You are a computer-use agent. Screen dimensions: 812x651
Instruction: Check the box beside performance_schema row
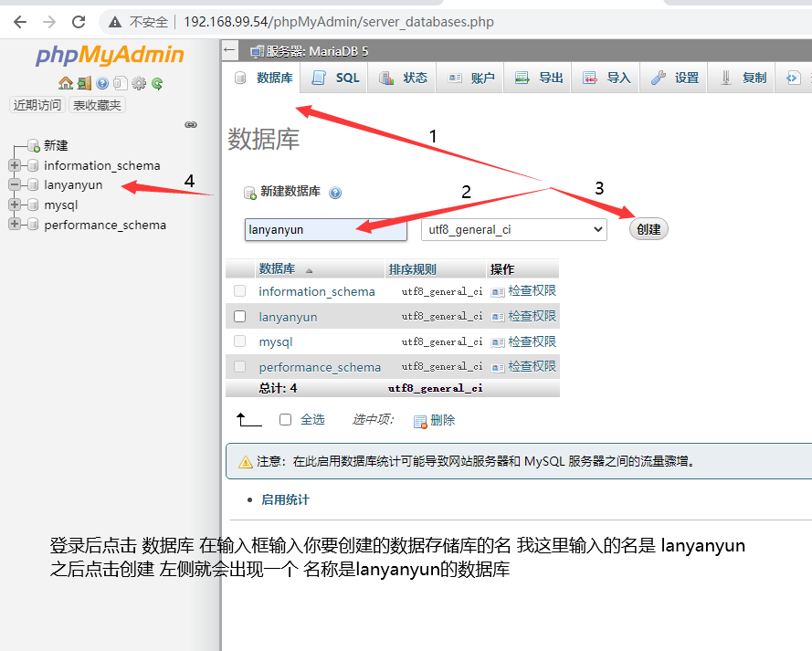click(240, 366)
